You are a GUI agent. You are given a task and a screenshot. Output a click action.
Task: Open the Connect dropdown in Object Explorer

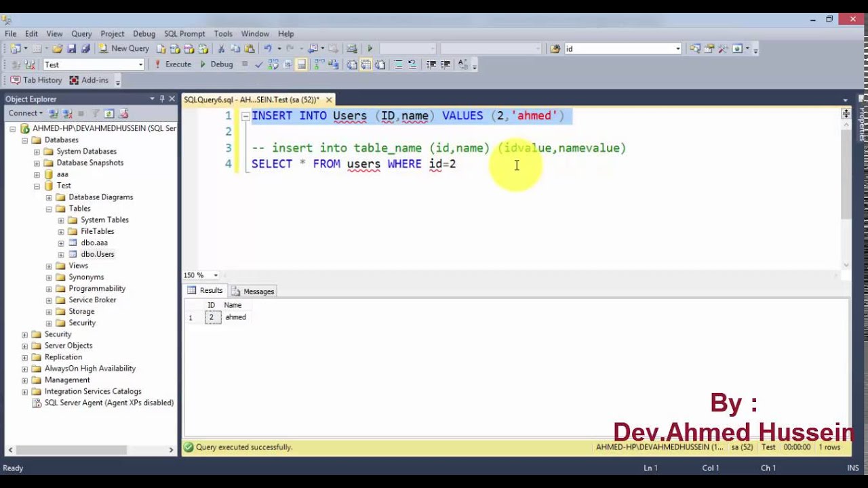26,113
